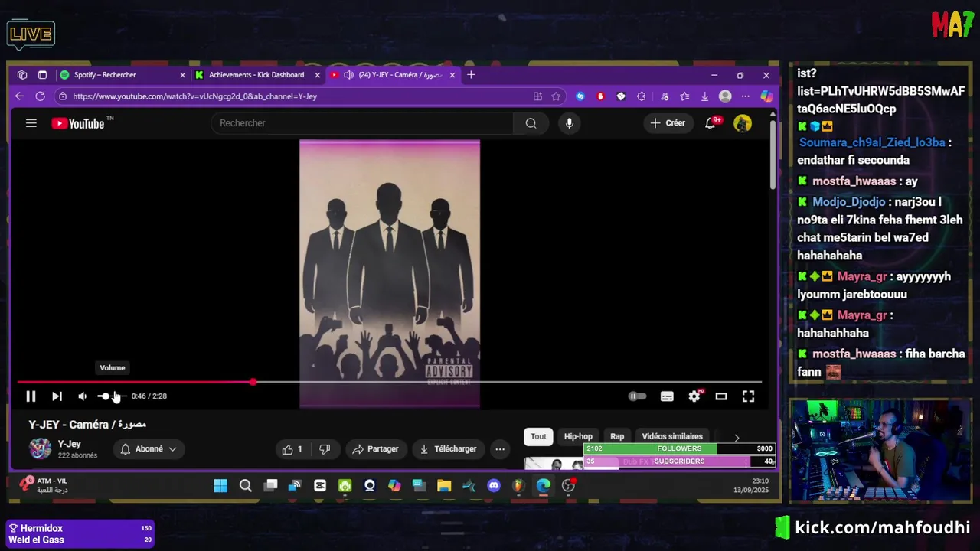Mute the video with speaker icon
The width and height of the screenshot is (980, 551).
83,396
